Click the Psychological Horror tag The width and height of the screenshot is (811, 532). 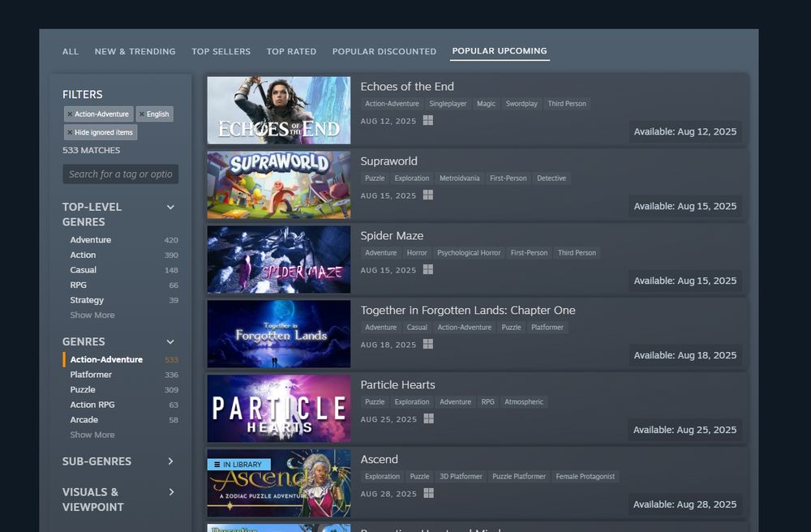(x=469, y=252)
